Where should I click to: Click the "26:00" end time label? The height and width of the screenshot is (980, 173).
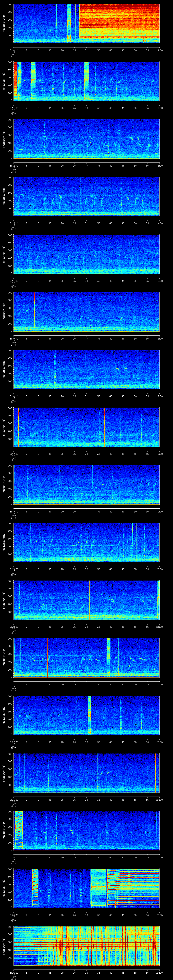coord(159,915)
